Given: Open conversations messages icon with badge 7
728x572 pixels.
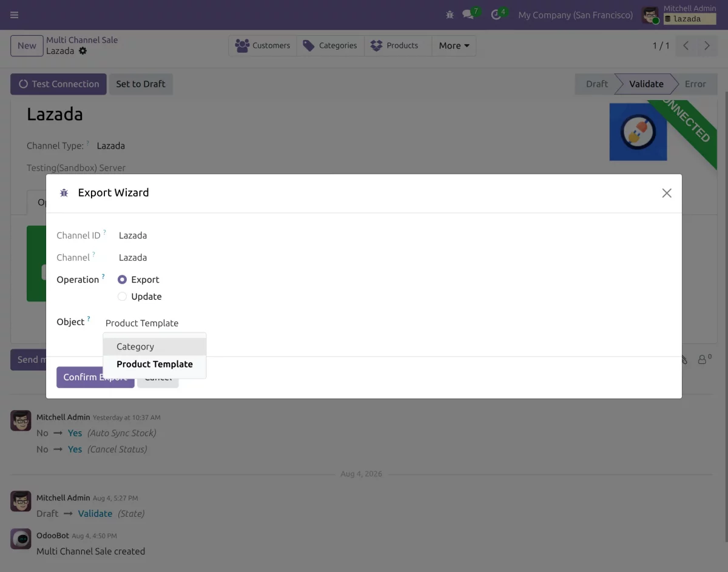Looking at the screenshot, I should [x=468, y=15].
